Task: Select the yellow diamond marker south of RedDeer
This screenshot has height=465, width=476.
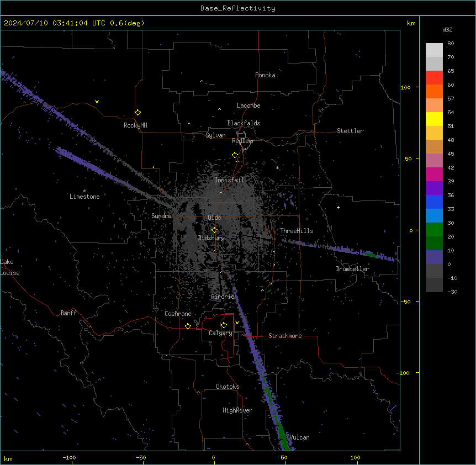Action: (235, 155)
